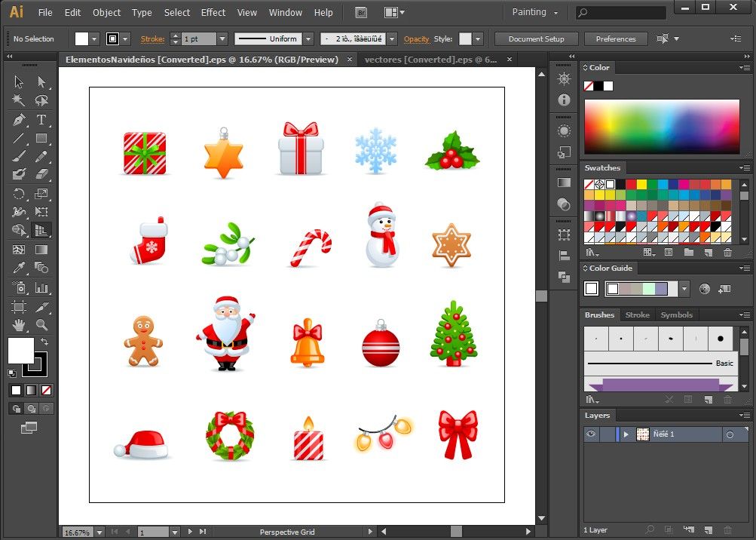
Task: Expand the layer's sublayers triangle
Action: pos(626,434)
